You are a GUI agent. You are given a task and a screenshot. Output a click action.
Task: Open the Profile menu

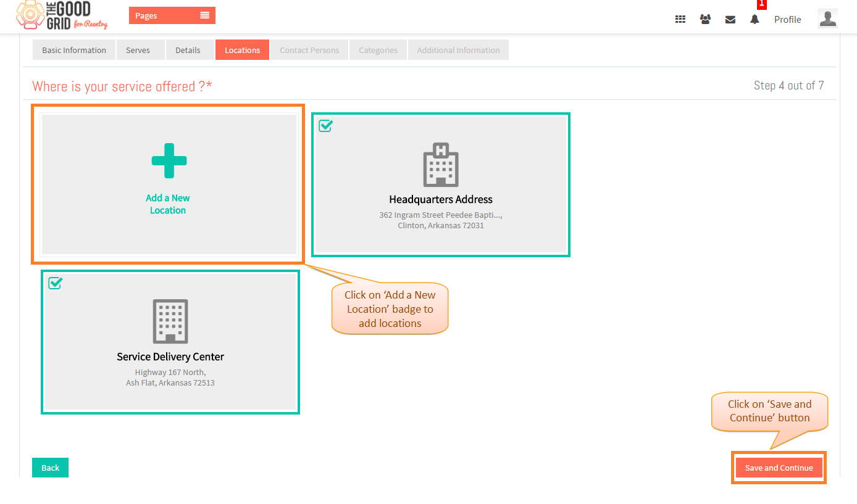pyautogui.click(x=788, y=19)
